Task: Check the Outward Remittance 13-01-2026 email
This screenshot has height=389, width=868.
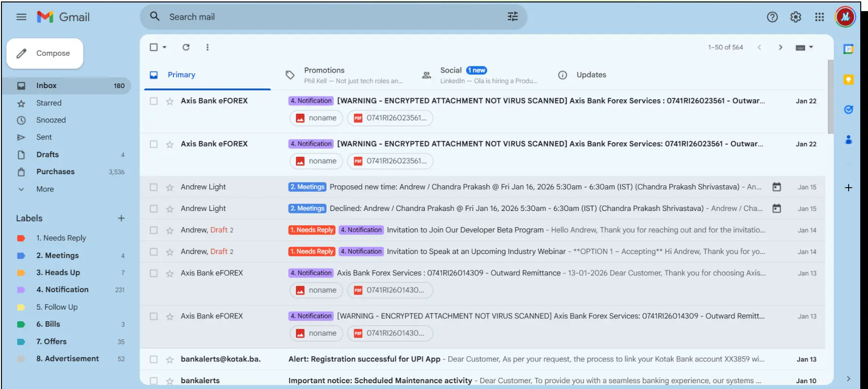Action: [154, 273]
